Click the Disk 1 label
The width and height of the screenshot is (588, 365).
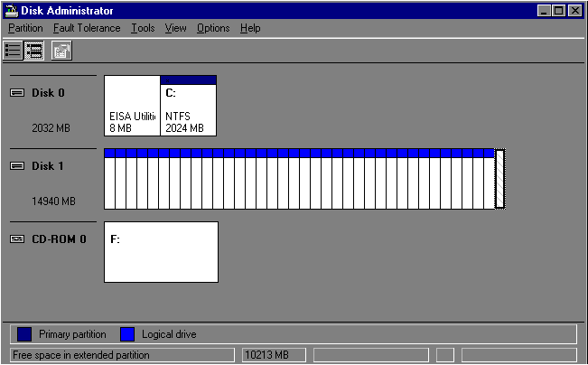pyautogui.click(x=48, y=166)
